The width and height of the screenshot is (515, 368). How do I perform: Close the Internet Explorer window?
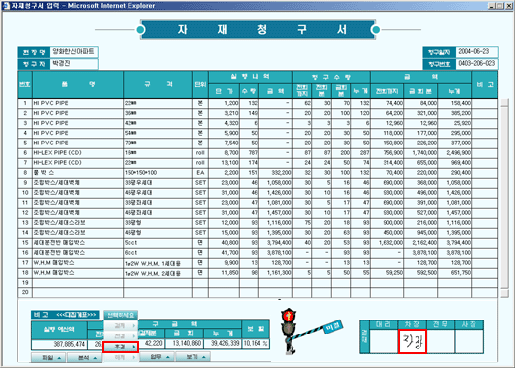point(509,6)
